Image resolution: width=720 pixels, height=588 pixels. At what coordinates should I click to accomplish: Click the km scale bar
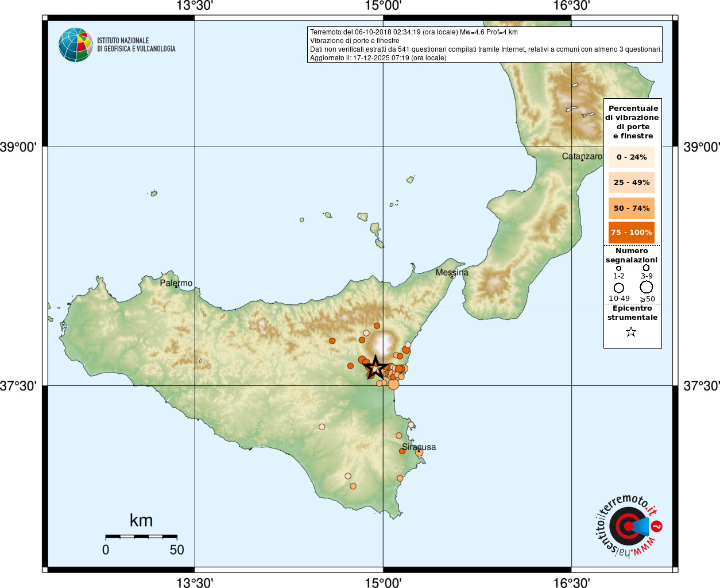[141, 536]
